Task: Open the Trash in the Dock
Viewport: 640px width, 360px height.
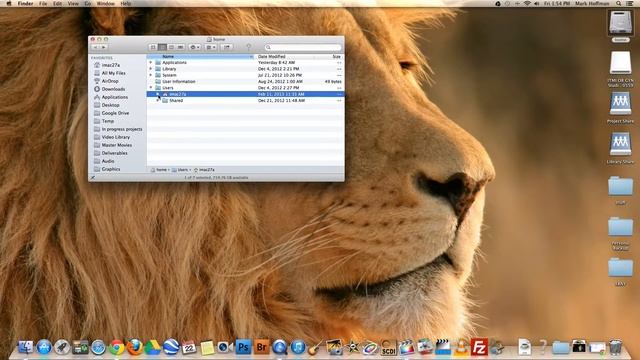Action: tap(616, 347)
